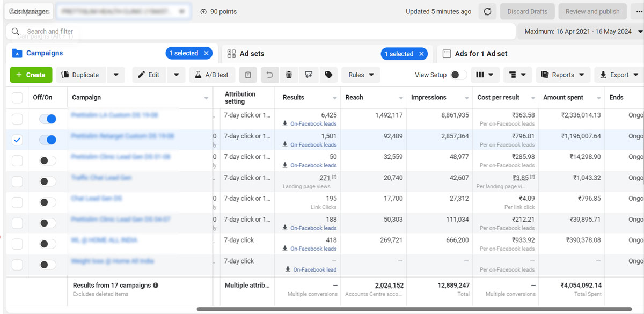Click Review and publish button

(592, 11)
